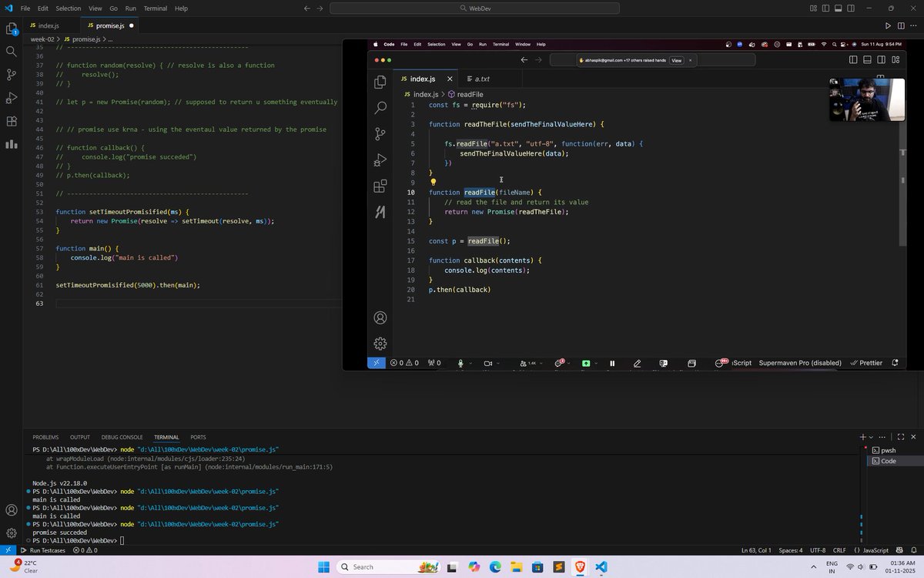Open the Selection menu
The height and width of the screenshot is (578, 924).
(x=68, y=8)
